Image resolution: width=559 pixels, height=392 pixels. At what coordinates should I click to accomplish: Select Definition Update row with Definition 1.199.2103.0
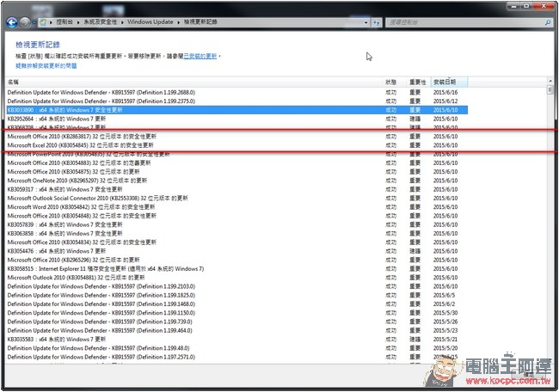click(237, 286)
